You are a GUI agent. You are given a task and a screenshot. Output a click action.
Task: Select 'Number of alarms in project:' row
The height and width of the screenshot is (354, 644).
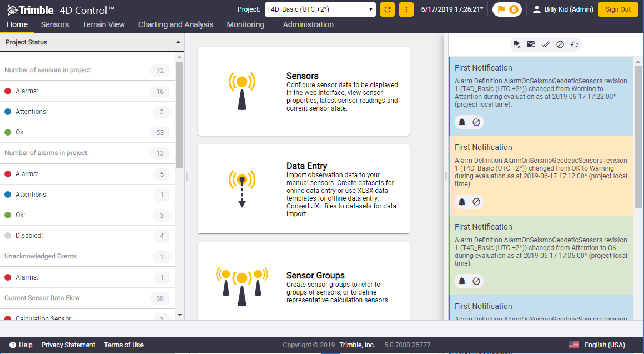[88, 153]
